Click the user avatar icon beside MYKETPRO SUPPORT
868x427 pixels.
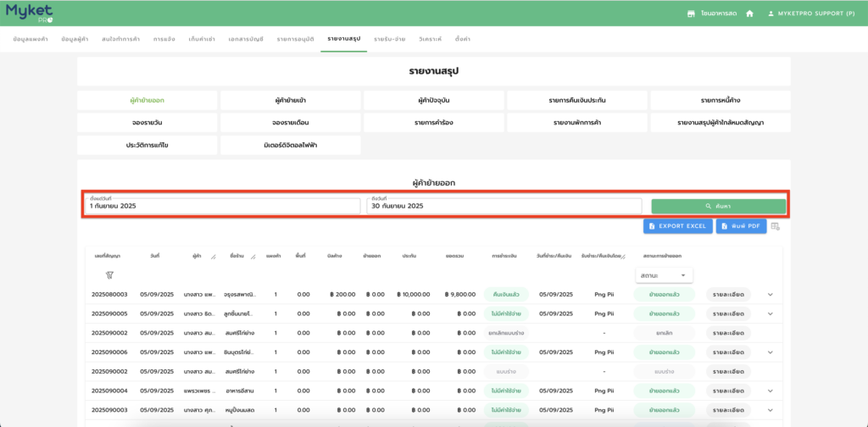[x=770, y=14]
